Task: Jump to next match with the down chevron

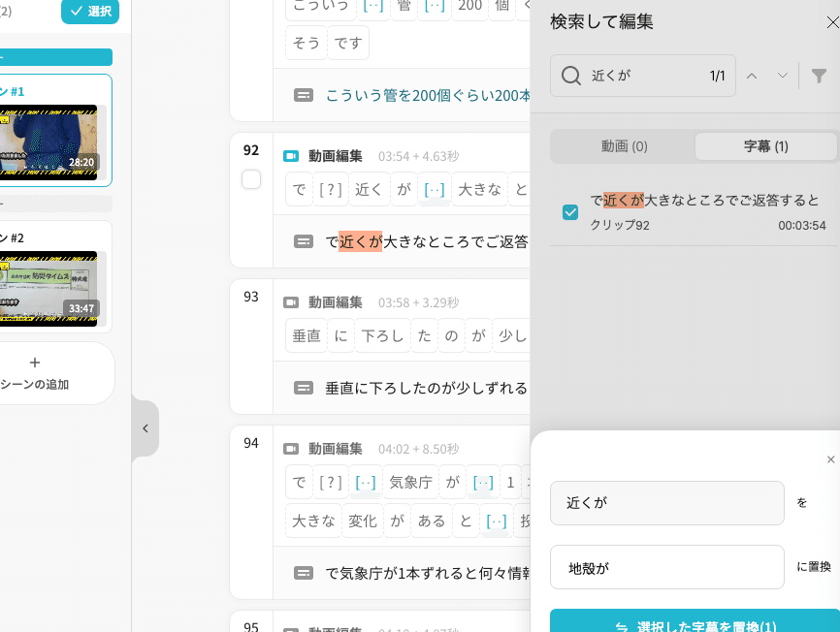Action: [782, 75]
